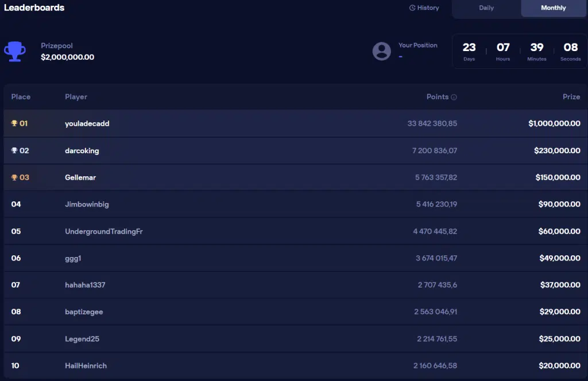Click the Points column header
The image size is (588, 381).
coord(437,96)
